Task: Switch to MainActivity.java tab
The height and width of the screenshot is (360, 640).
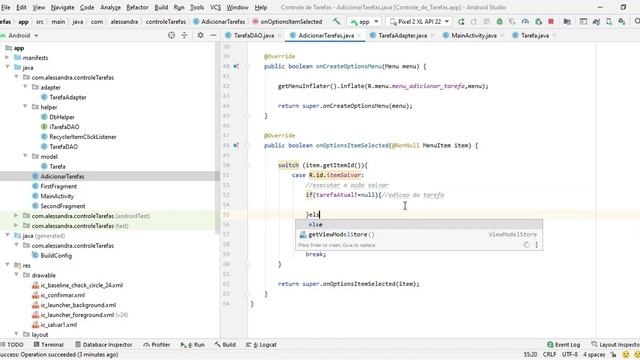Action: click(473, 36)
